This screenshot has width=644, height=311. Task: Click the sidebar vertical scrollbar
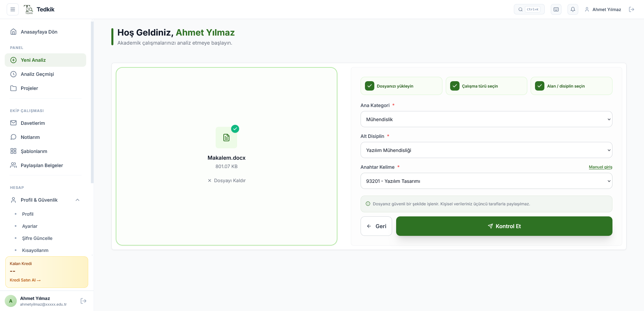point(92,102)
